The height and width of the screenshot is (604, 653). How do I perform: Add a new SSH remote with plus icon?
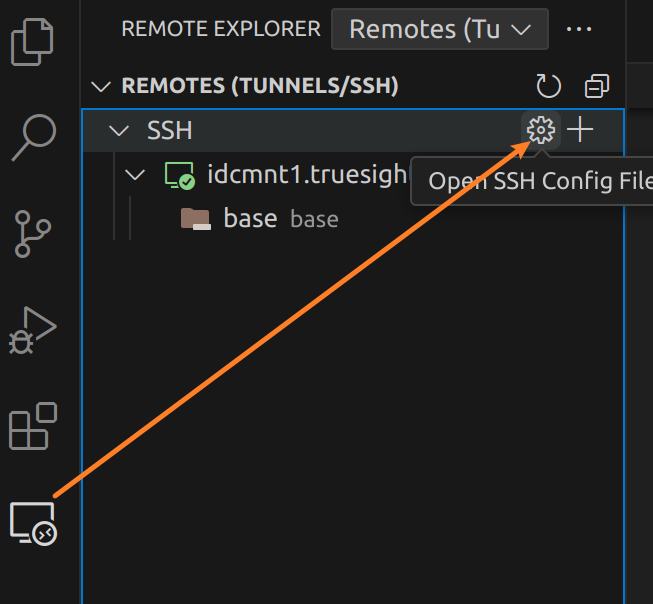580,130
